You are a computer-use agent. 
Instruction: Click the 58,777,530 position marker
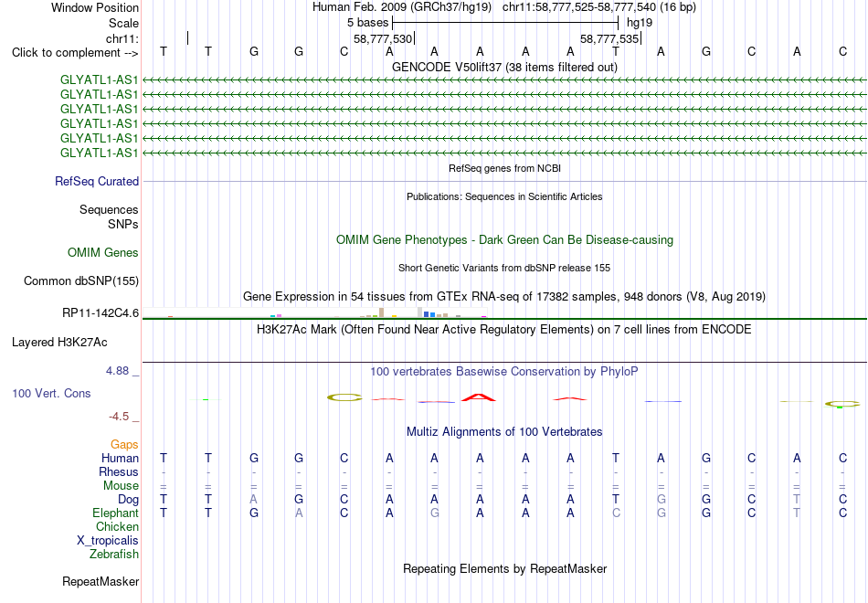[x=383, y=38]
